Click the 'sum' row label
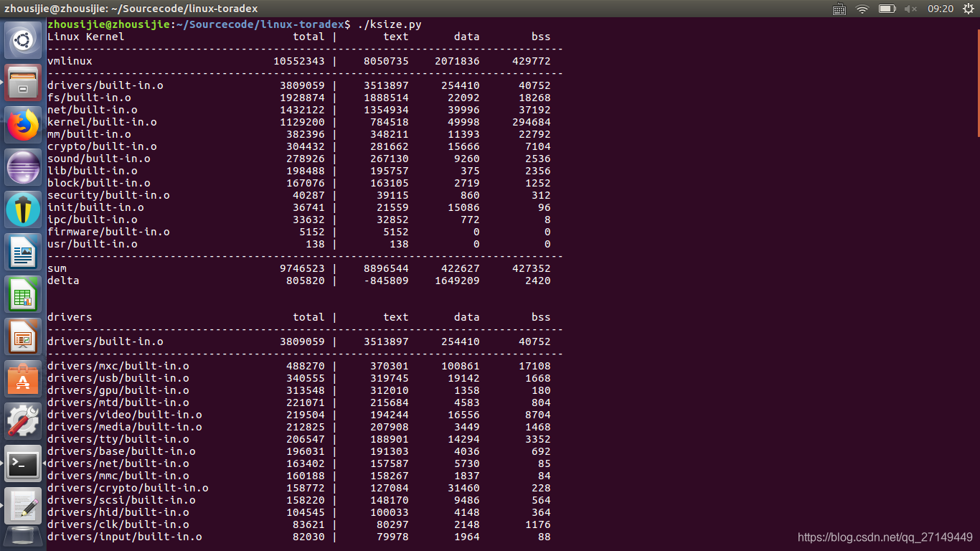980x551 pixels. 57,268
